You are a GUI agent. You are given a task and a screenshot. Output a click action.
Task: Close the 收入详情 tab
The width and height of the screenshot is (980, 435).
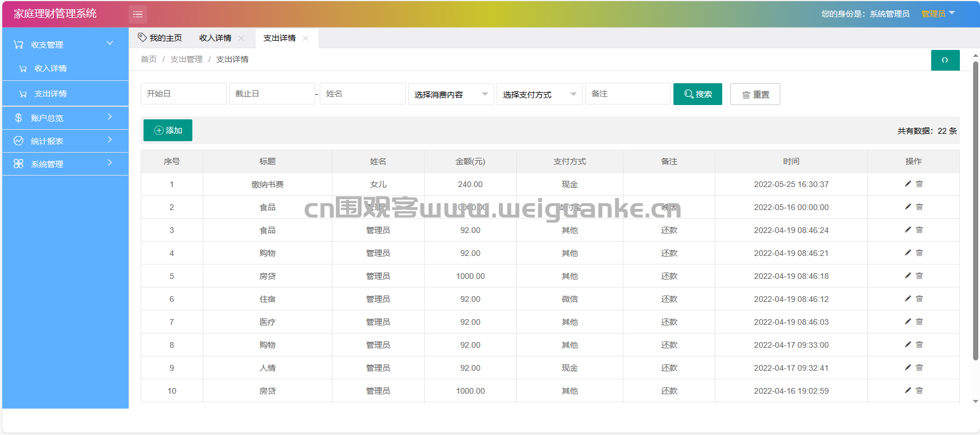click(241, 38)
